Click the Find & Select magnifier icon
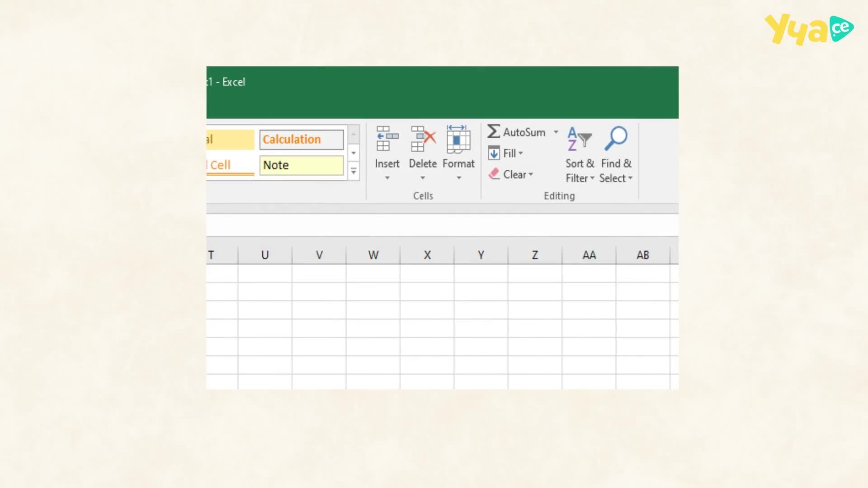Screen dimensions: 868x488 click(616, 138)
